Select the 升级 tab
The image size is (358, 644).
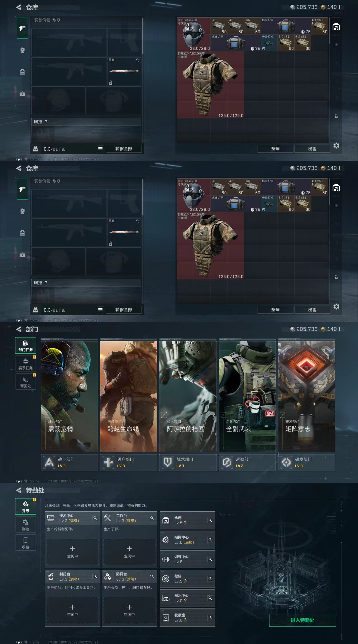point(25,506)
